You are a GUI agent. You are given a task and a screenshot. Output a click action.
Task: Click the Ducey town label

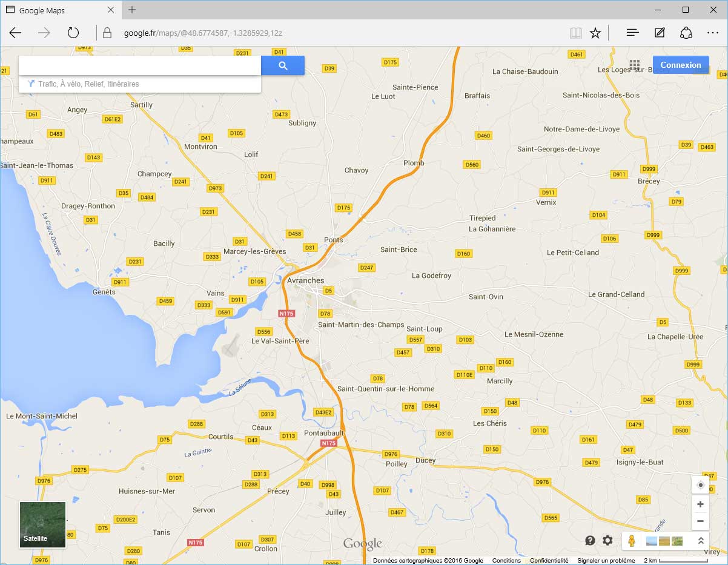[x=426, y=460]
